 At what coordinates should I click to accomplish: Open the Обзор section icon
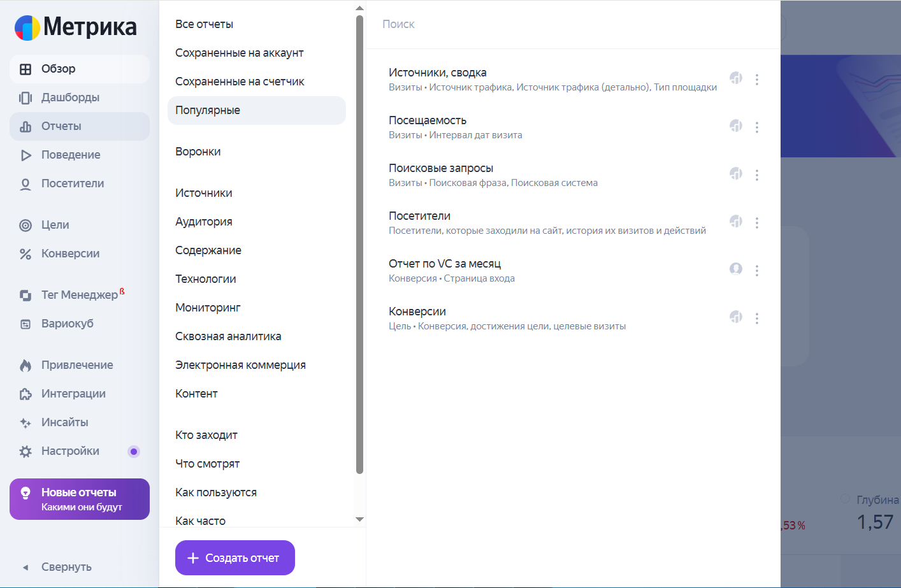point(25,69)
